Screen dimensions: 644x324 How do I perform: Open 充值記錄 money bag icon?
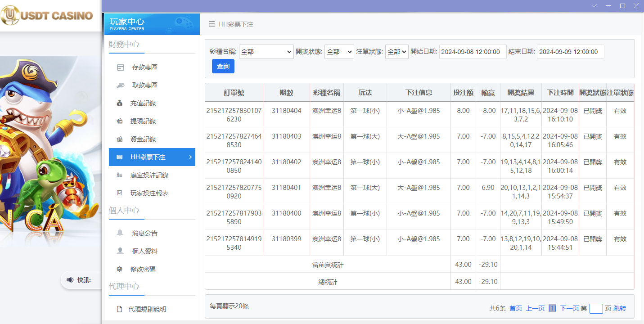click(x=119, y=103)
